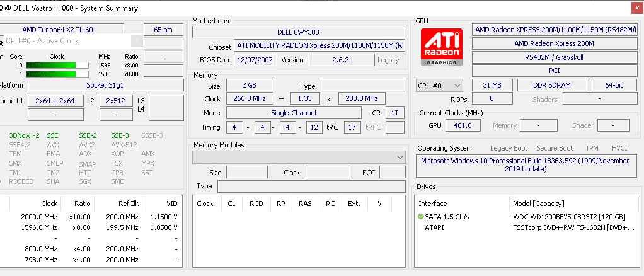Click the VID value 1.1500 V
Image resolution: width=644 pixels, height=276 pixels.
pyautogui.click(x=163, y=216)
